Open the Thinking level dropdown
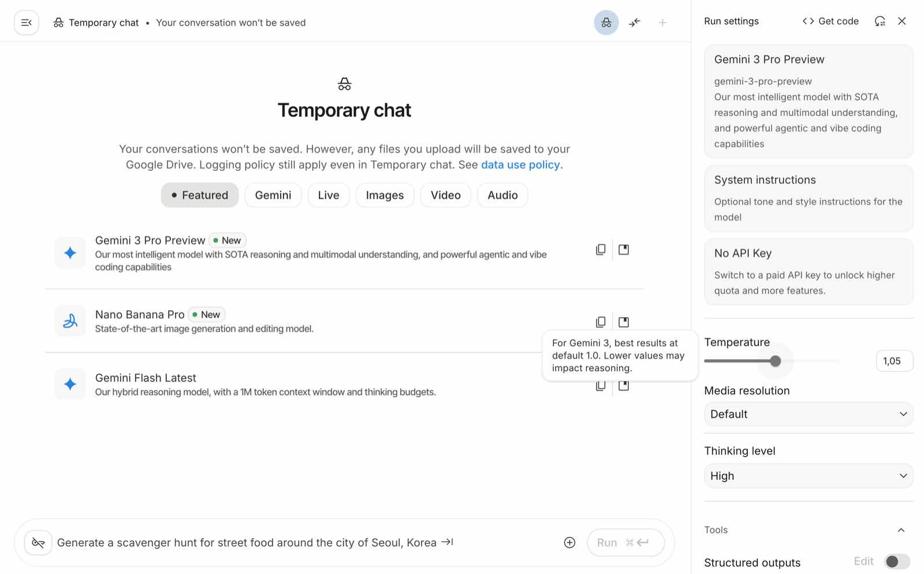This screenshot has height=574, width=924. tap(808, 476)
